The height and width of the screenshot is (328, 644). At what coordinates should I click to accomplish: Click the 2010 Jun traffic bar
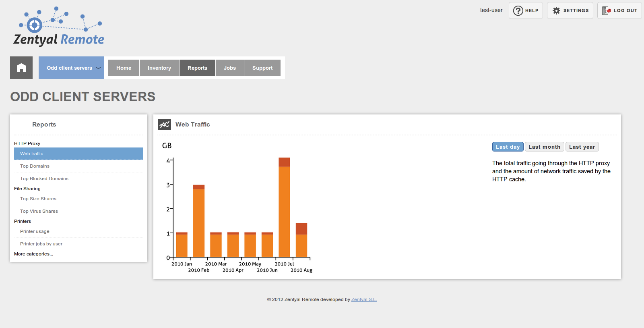click(267, 245)
